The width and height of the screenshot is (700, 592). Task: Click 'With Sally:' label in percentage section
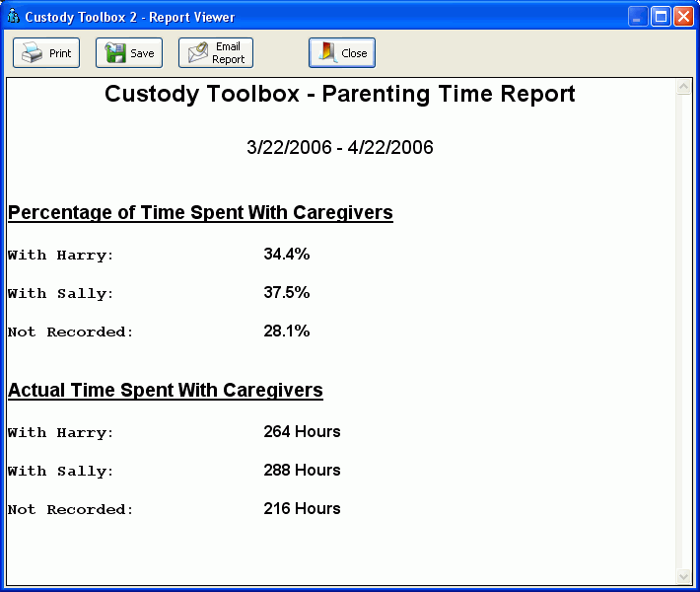[61, 294]
